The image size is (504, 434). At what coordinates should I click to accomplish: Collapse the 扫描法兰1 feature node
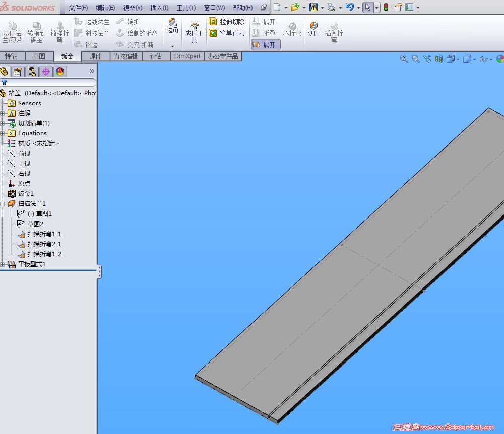point(2,204)
